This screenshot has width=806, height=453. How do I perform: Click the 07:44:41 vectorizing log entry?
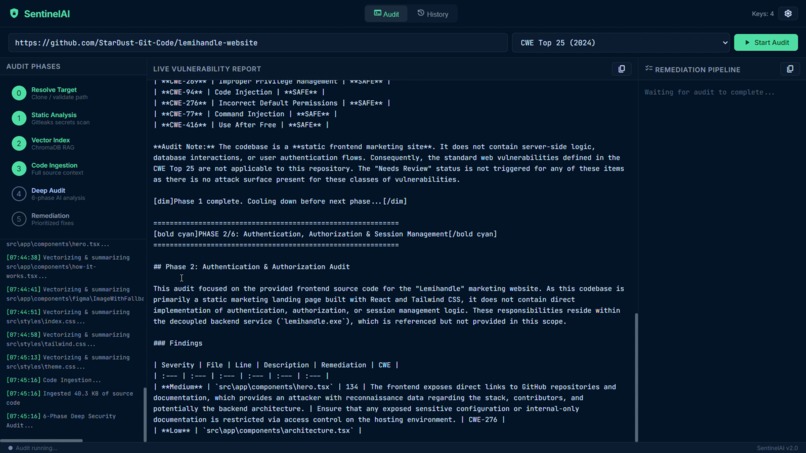pos(75,294)
